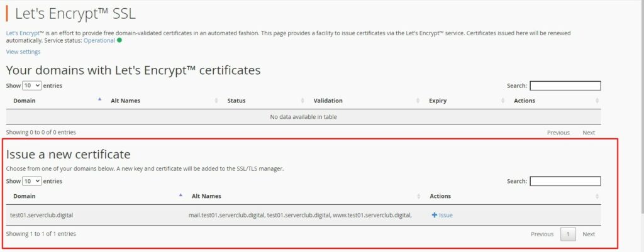Click the 'No data available in table' row
The width and height of the screenshot is (644, 252).
[304, 117]
